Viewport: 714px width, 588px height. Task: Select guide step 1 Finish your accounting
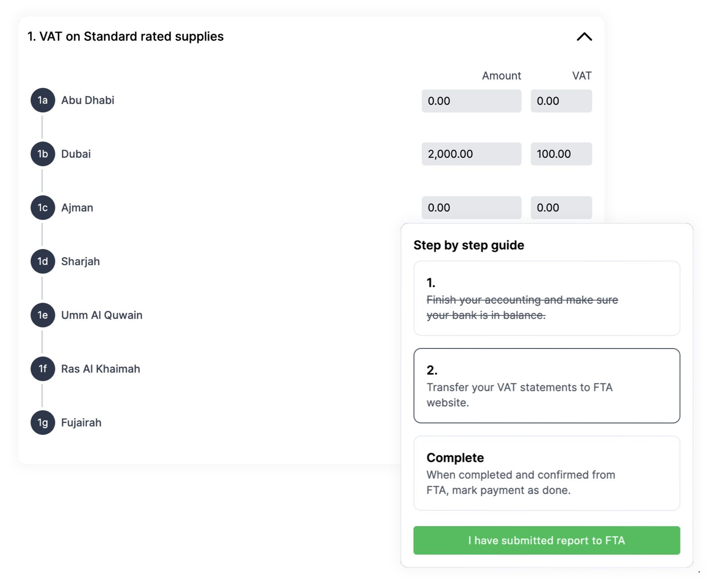546,298
